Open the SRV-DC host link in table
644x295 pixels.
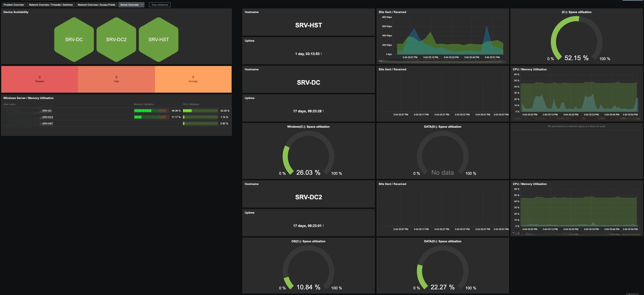47,111
